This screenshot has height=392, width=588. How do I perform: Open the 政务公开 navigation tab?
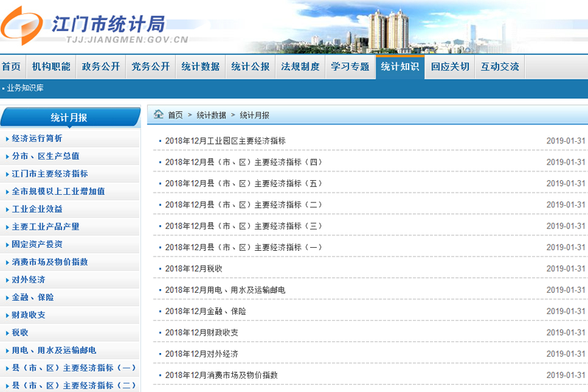[101, 67]
